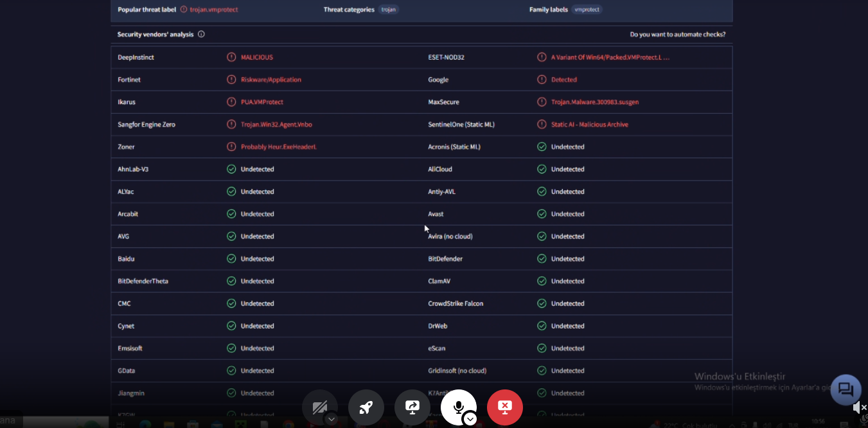Click the green check icon for AhnLab-V3

tap(231, 169)
